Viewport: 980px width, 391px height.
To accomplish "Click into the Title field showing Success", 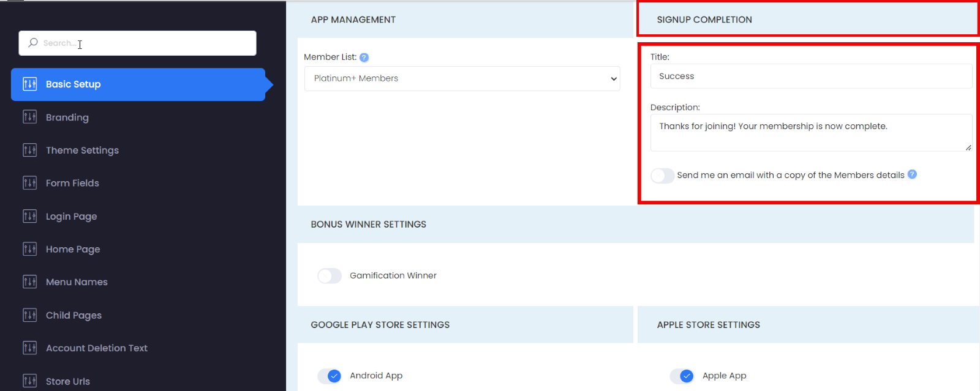I will pos(811,76).
